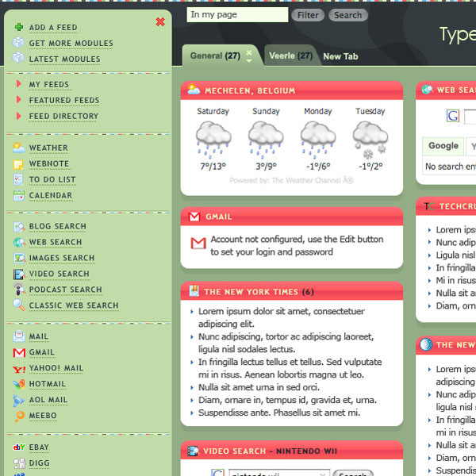
Task: Open a New Tab
Action: click(340, 56)
